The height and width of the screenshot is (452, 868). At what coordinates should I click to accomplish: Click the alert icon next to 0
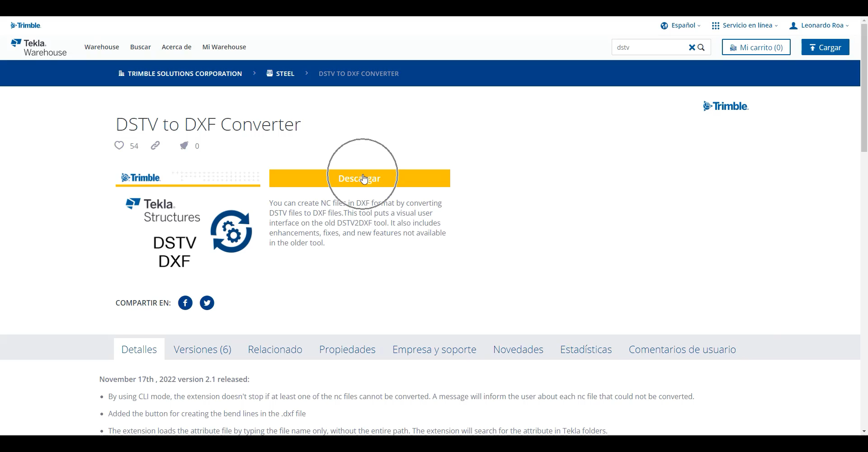point(184,145)
